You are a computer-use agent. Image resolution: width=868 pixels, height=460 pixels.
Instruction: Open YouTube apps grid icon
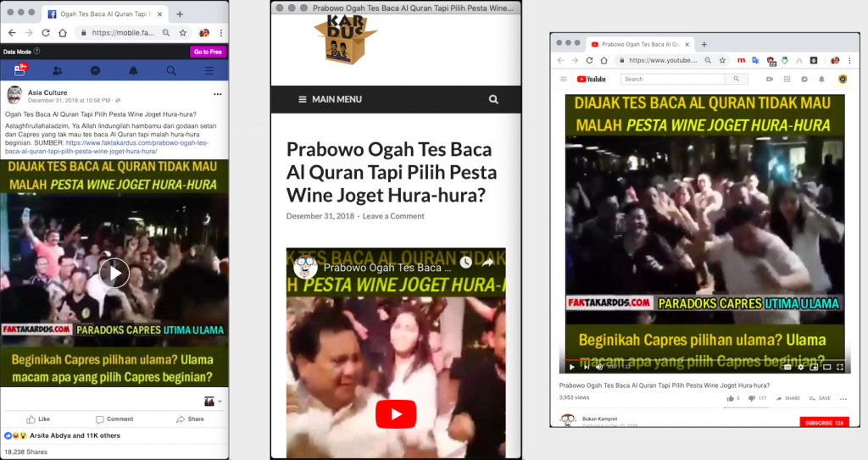click(x=787, y=79)
